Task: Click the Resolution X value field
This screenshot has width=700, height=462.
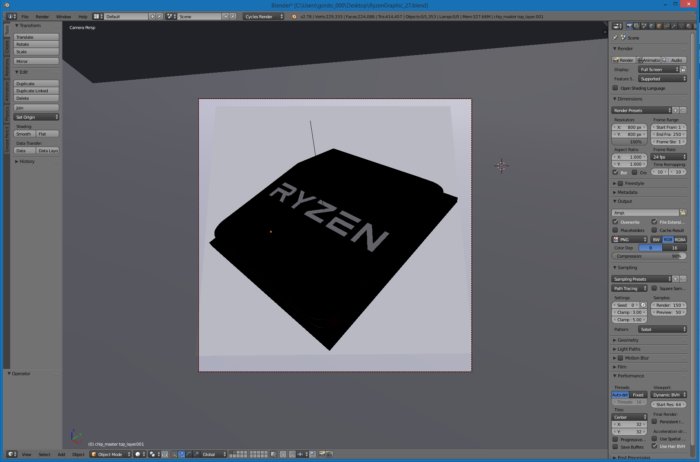Action: pos(629,128)
